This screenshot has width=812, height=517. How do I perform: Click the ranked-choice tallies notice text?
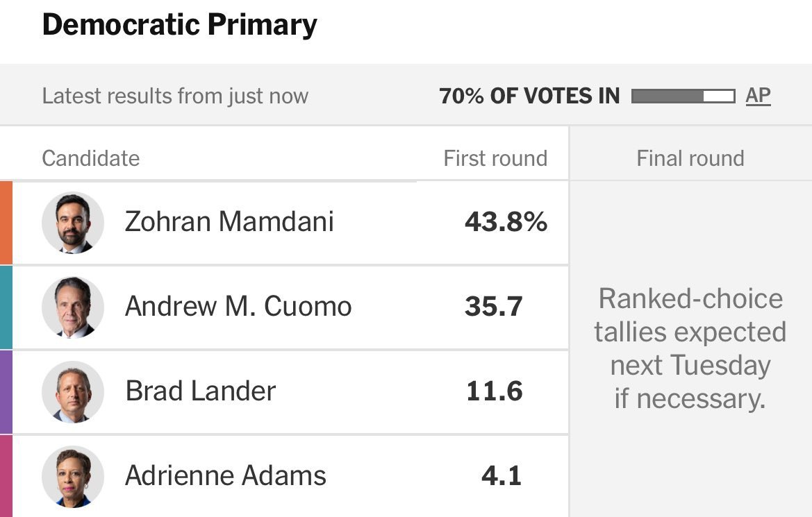tap(690, 348)
